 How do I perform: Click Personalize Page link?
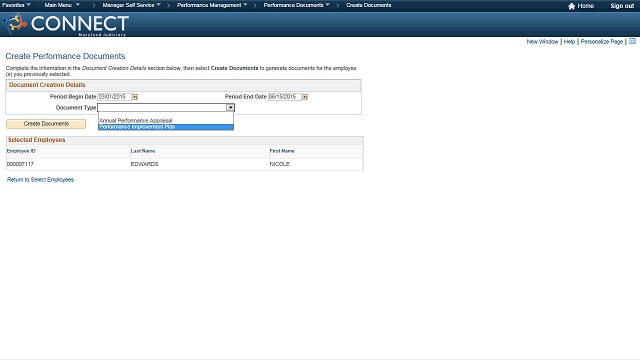(602, 42)
